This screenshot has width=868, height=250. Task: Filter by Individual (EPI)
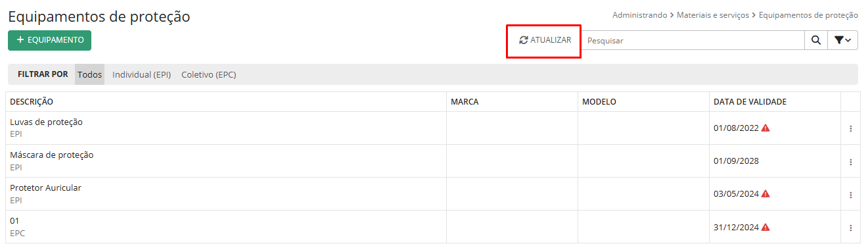tap(141, 74)
